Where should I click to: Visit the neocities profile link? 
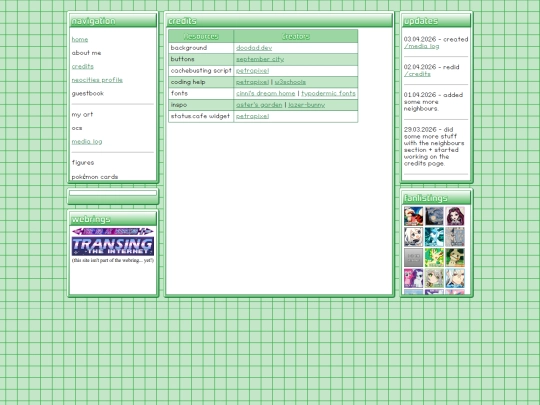click(x=97, y=80)
